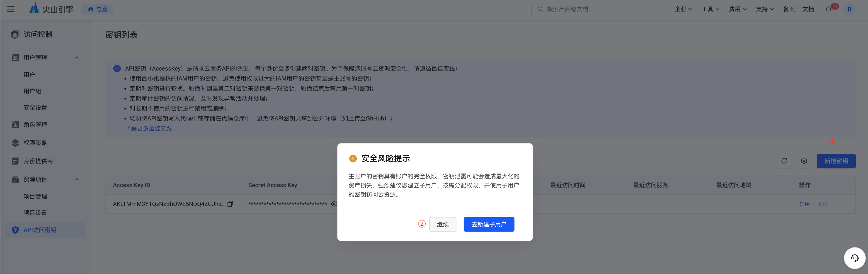The width and height of the screenshot is (868, 274).
Task: Collapse the 用户管理 section
Action: [77, 58]
